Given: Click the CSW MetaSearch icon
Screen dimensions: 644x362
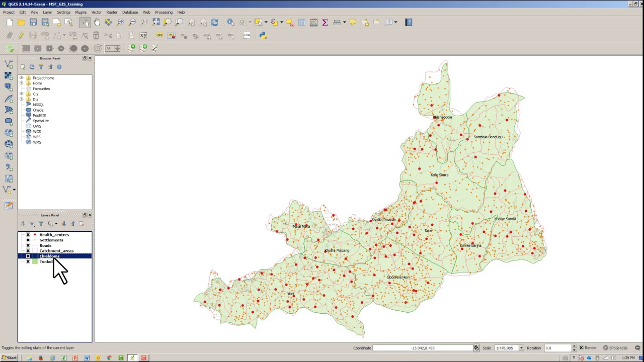Looking at the screenshot, I should (247, 35).
